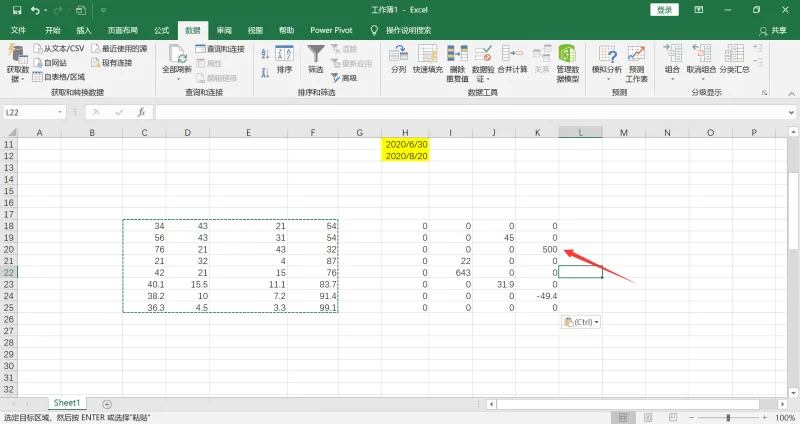800x424 pixels.
Task: Switch to Power Pivot tab
Action: click(331, 31)
